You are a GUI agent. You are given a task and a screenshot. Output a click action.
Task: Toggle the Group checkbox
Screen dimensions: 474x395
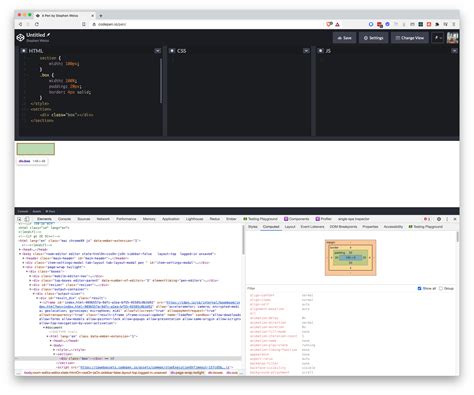[441, 288]
